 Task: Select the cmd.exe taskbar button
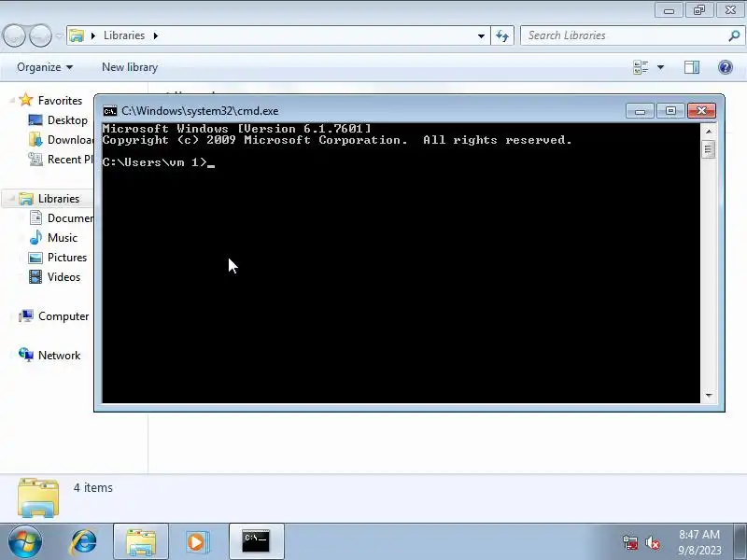256,542
